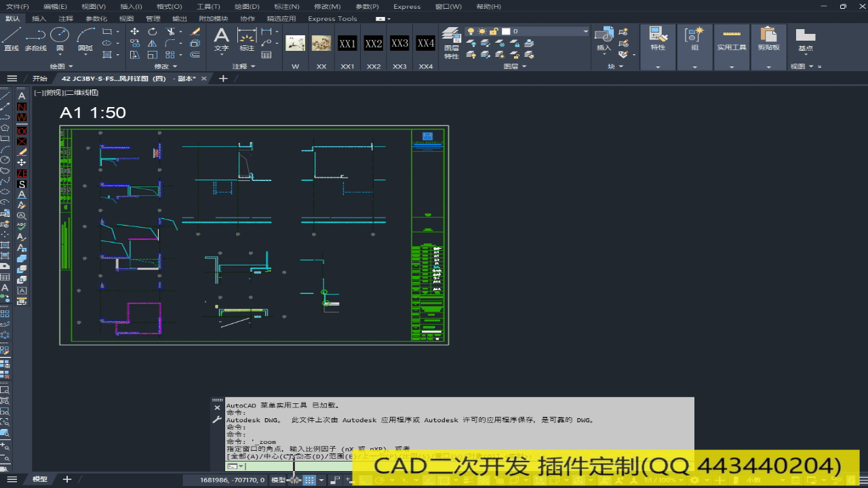Switch to the Insert (插入) ribbon tab

[39, 19]
